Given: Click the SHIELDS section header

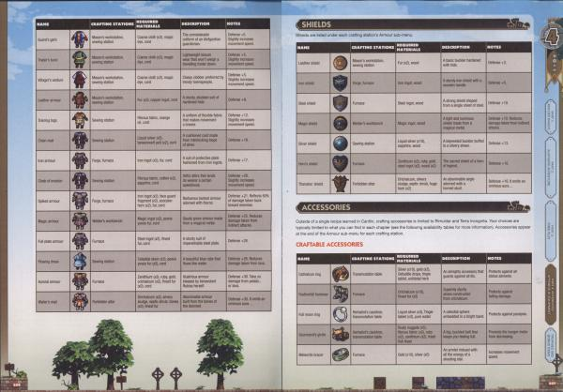Looking at the screenshot, I should (x=413, y=24).
